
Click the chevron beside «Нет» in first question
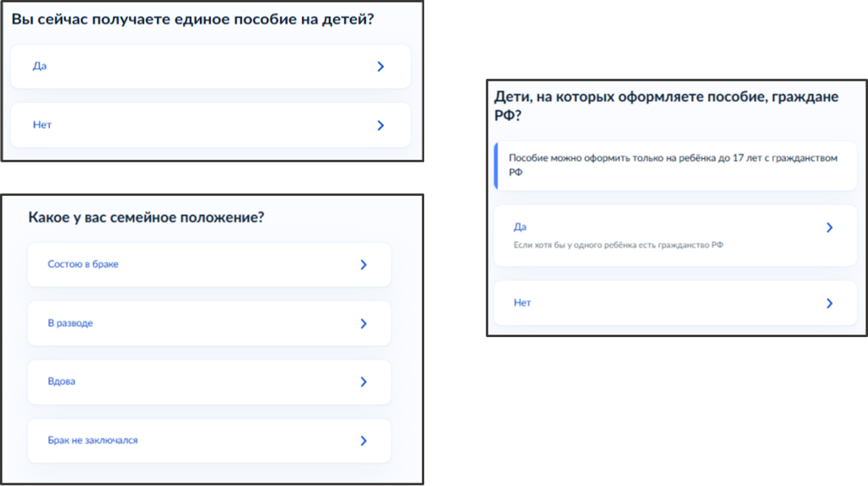click(x=381, y=125)
